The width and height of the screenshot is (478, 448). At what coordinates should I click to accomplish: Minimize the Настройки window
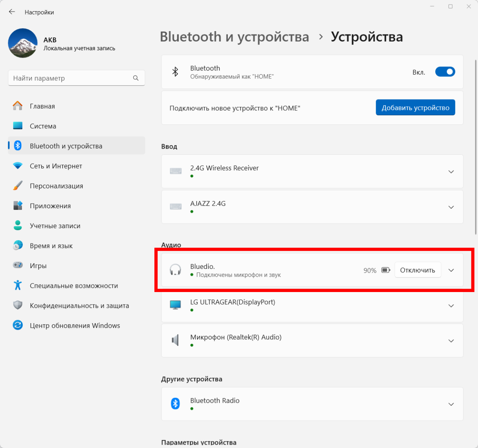tap(432, 6)
